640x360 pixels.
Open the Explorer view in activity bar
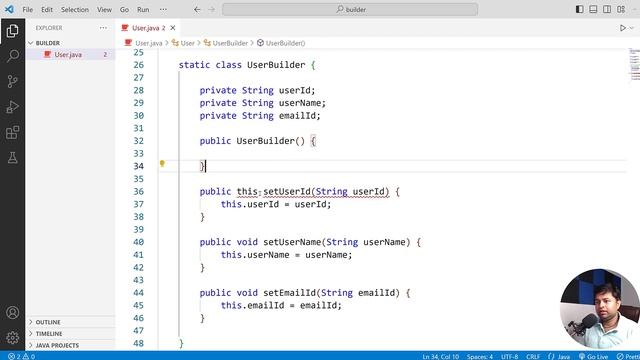(x=12, y=31)
